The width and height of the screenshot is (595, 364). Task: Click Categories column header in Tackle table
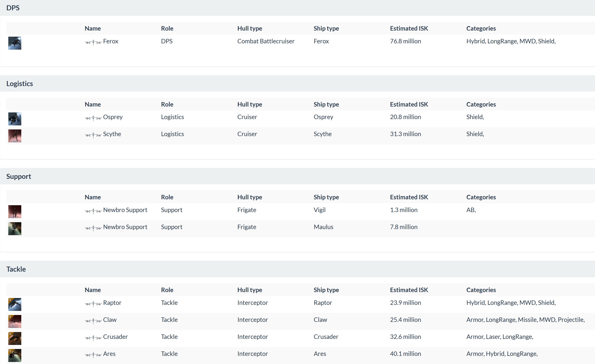(481, 290)
